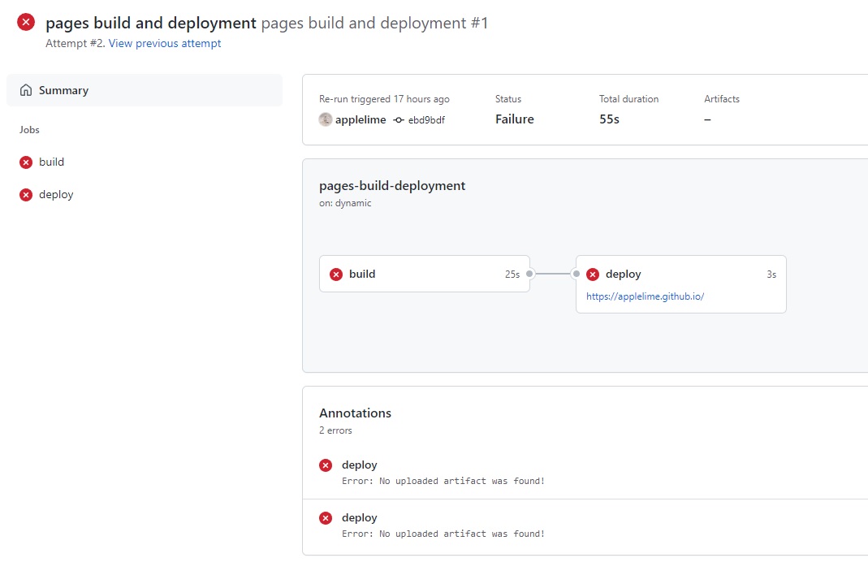Viewport: 868px width, 588px height.
Task: Click the 'on: dynamic' trigger text
Action: 345,203
